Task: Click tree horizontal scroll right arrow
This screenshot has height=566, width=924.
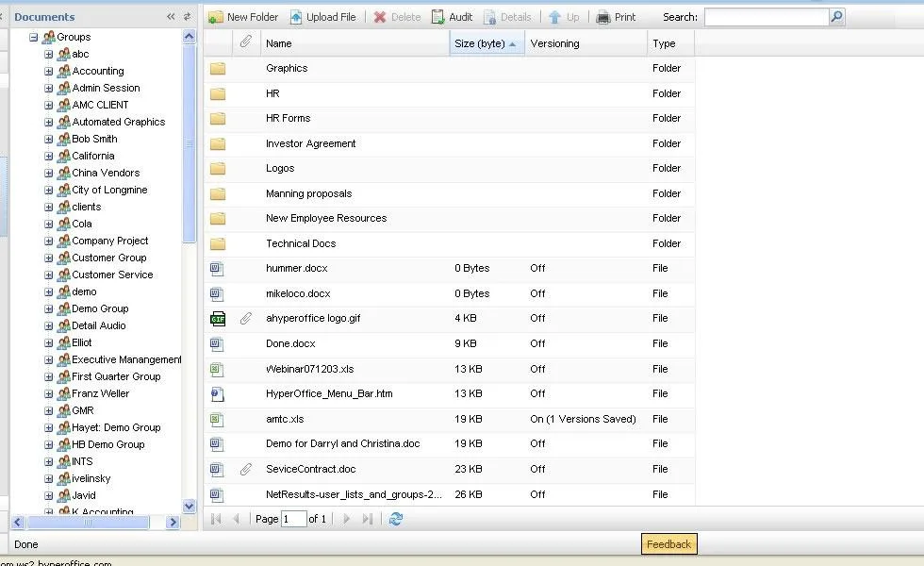Action: (173, 522)
